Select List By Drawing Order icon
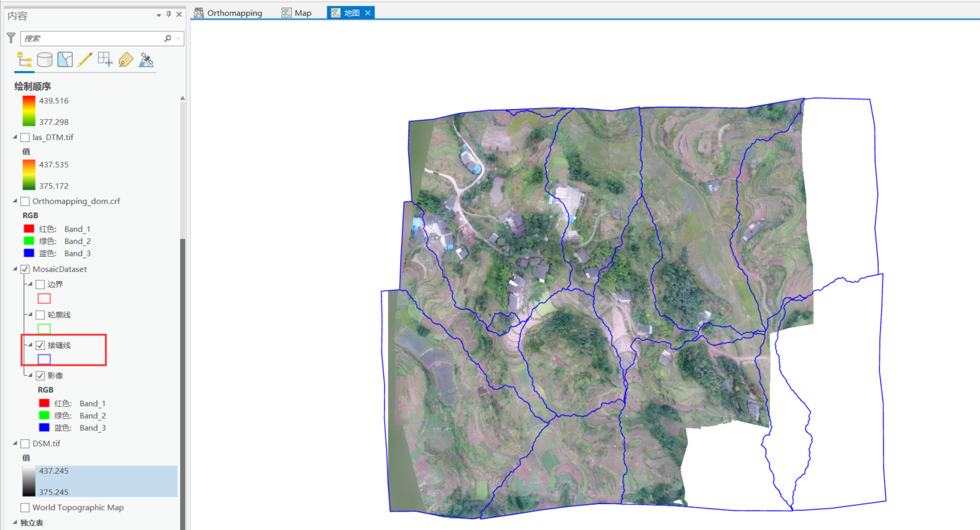The width and height of the screenshot is (980, 530). (x=25, y=60)
